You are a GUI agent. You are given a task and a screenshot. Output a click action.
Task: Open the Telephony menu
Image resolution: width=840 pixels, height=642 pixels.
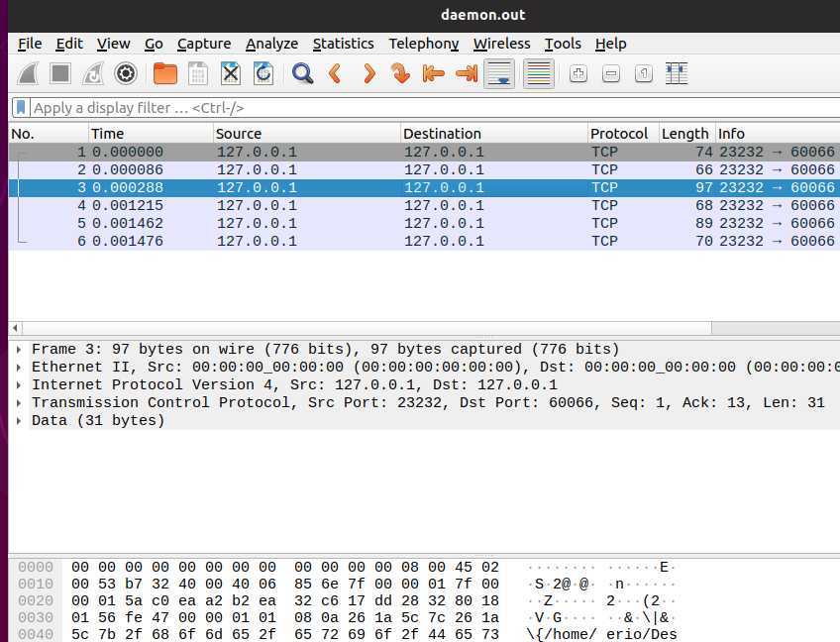tap(424, 44)
